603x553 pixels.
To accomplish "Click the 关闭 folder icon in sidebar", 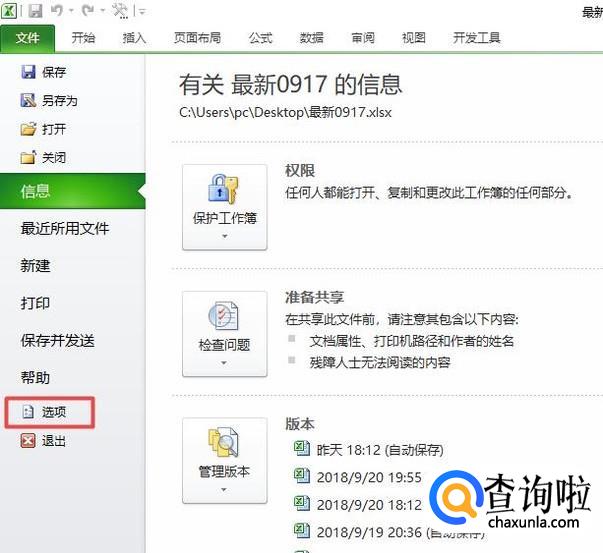I will 28,157.
